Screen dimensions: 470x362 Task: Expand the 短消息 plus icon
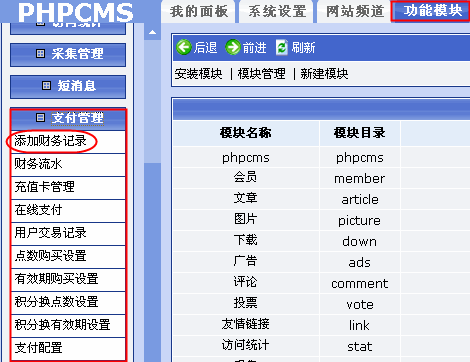click(46, 86)
